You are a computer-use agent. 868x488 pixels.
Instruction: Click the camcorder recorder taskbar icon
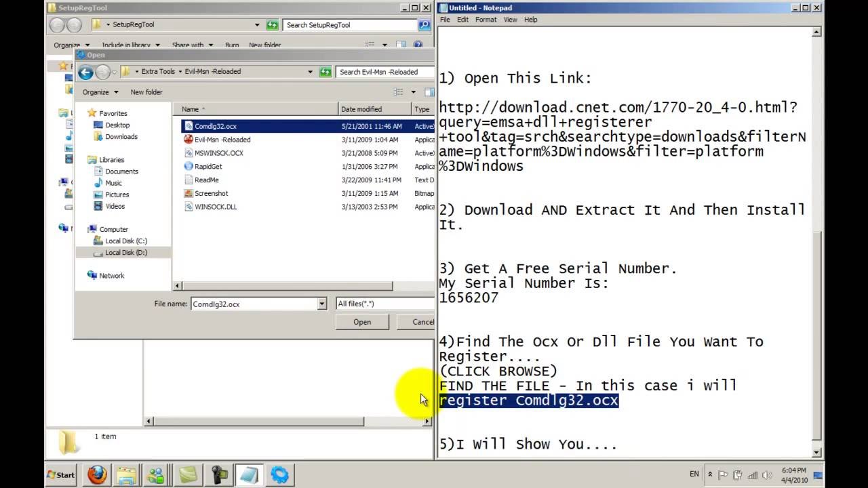click(x=218, y=474)
